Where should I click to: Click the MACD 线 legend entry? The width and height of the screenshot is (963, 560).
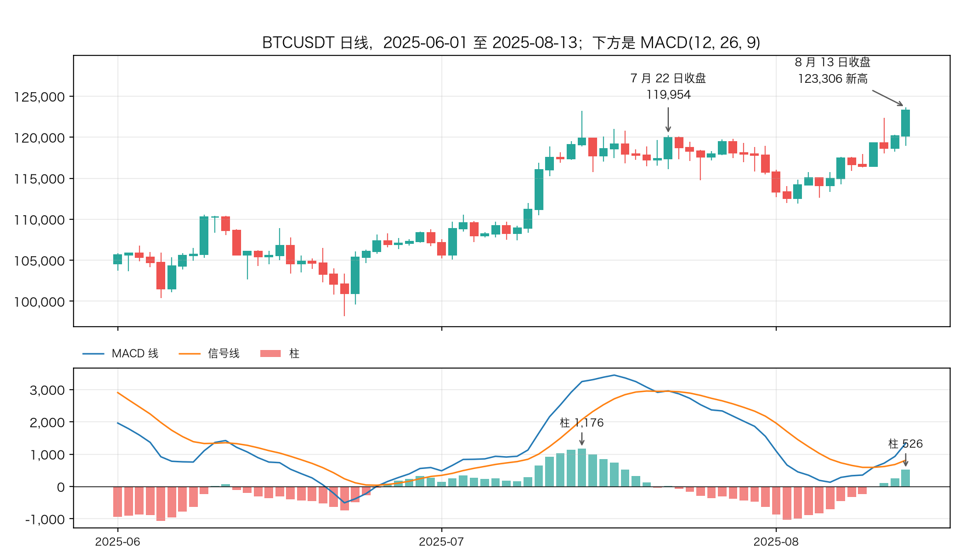135,353
